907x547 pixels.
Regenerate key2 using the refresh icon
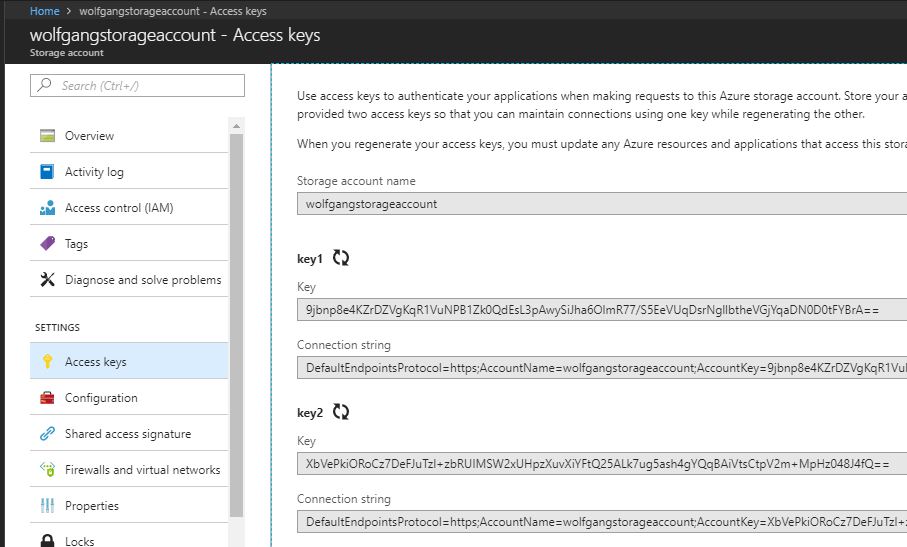(341, 412)
